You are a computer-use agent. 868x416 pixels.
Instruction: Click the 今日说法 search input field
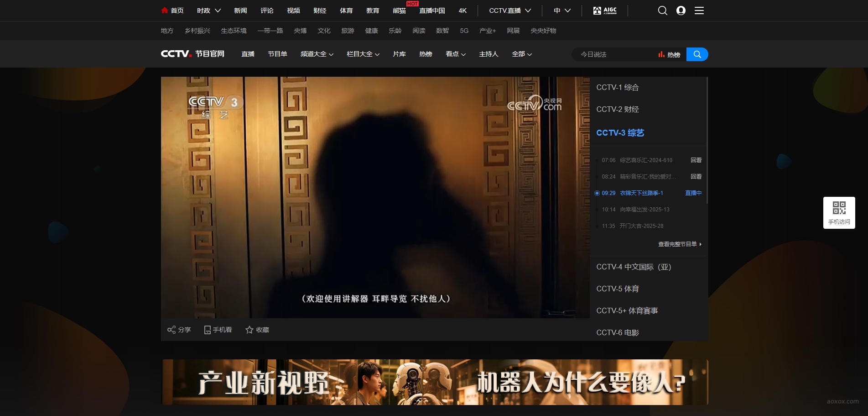611,54
